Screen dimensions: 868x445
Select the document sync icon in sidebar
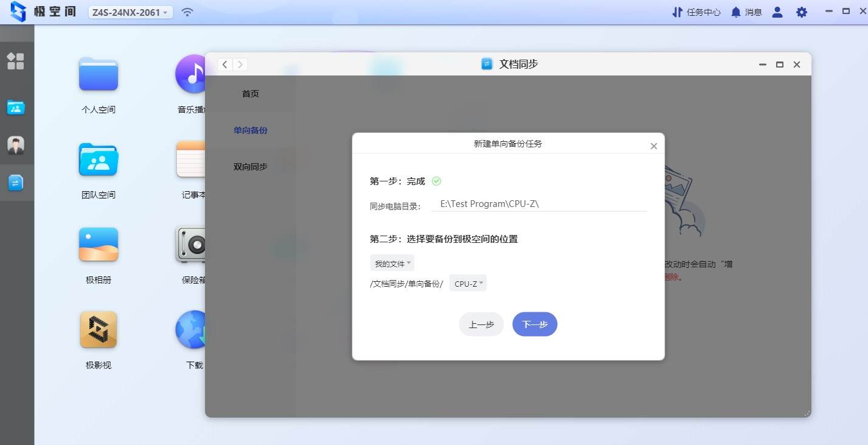[16, 181]
